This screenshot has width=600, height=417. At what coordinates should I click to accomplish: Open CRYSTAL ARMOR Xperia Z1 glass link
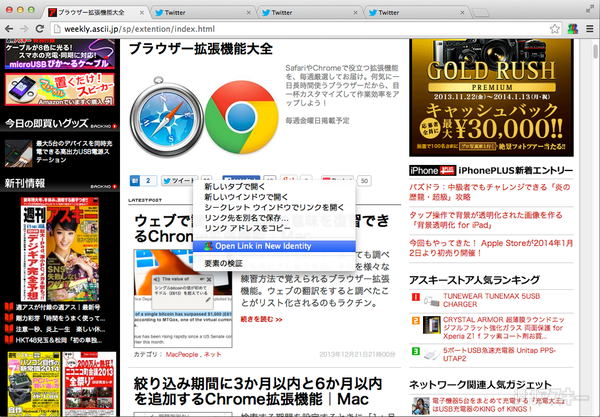[x=504, y=328]
